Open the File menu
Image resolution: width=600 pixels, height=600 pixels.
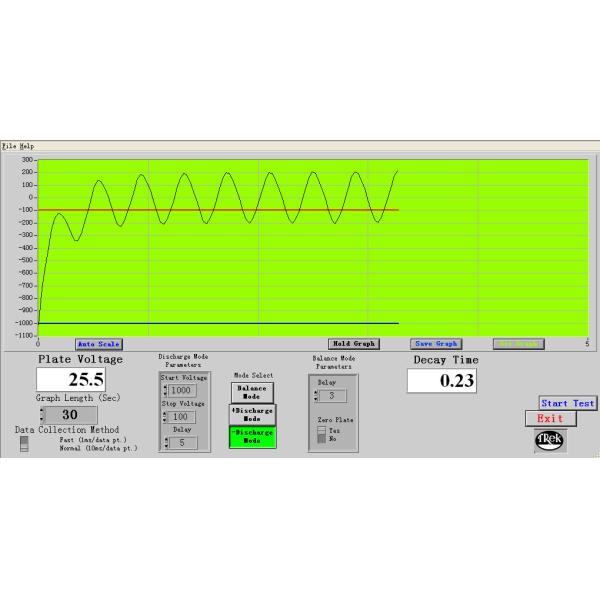9,146
